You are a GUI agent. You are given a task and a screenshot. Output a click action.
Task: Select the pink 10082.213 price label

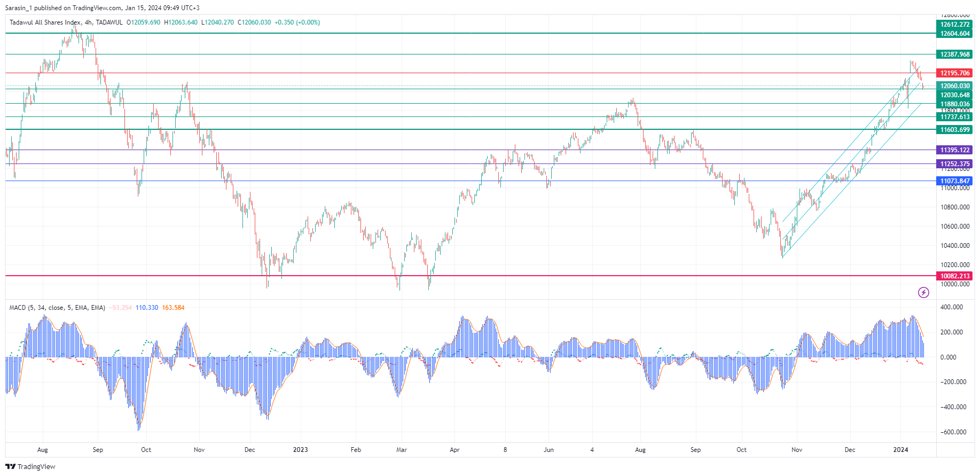955,276
